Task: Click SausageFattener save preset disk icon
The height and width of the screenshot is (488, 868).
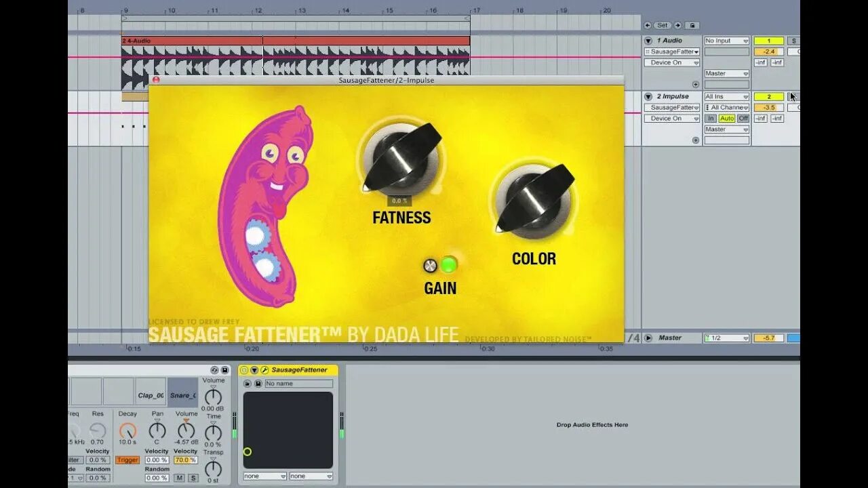Action: (258, 384)
